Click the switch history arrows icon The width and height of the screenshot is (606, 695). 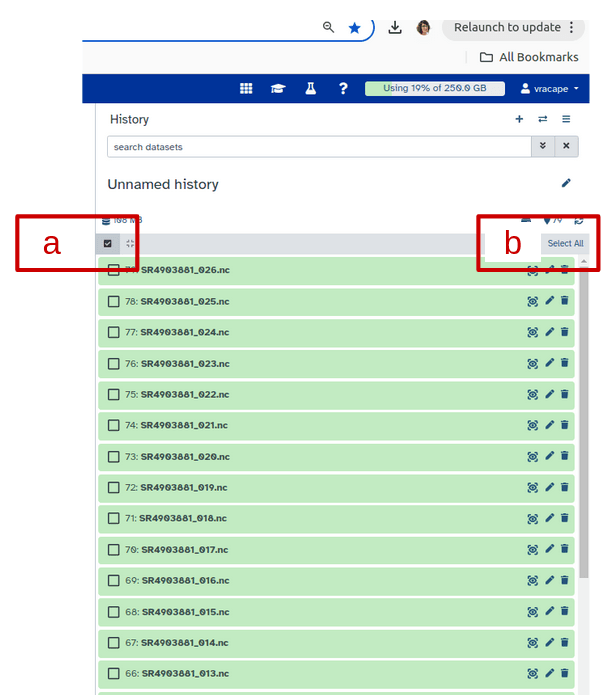coord(542,119)
